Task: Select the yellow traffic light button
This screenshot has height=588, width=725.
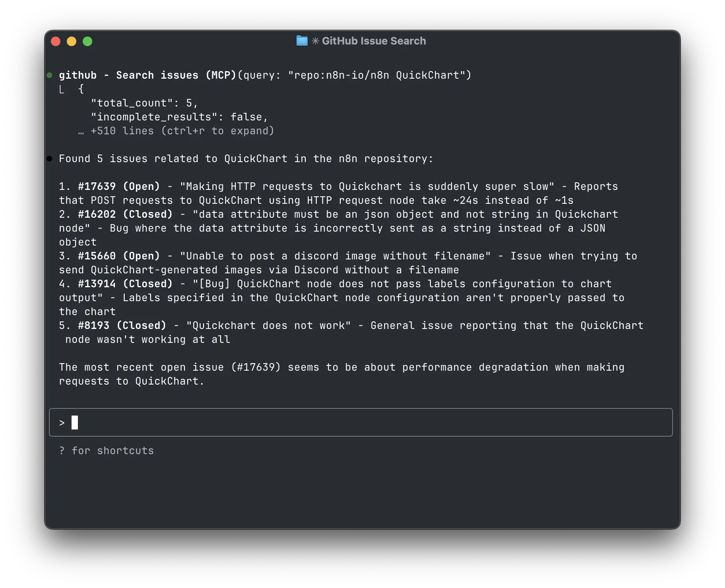Action: 72,41
